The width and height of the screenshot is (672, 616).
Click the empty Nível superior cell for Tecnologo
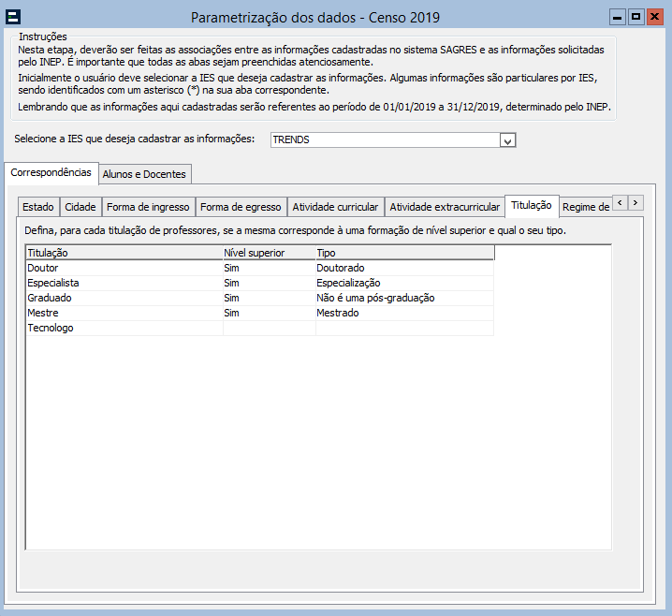(x=269, y=328)
